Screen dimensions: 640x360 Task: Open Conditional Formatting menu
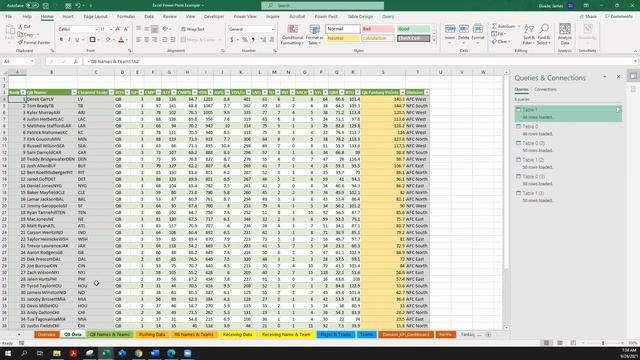[292, 35]
